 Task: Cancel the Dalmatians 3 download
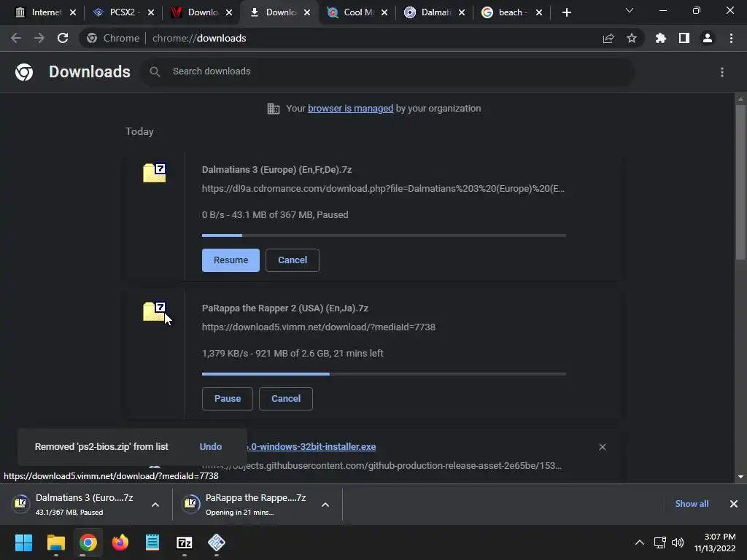pyautogui.click(x=293, y=260)
